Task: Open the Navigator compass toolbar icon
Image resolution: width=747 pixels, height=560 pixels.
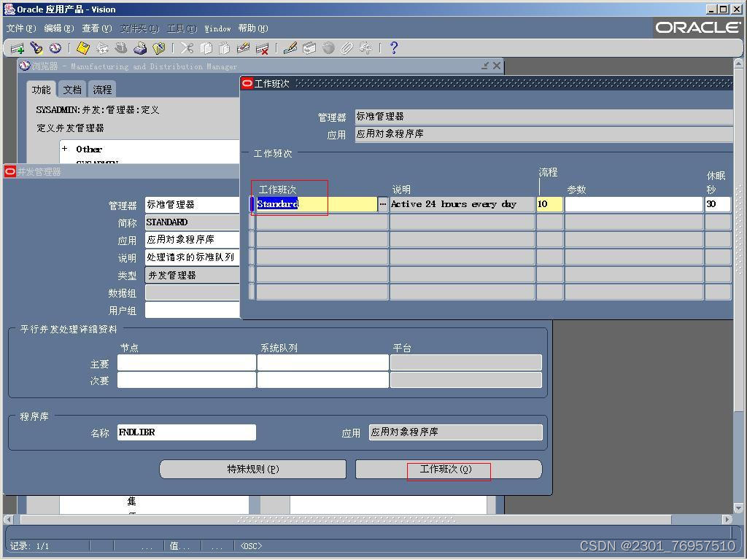Action: click(55, 48)
